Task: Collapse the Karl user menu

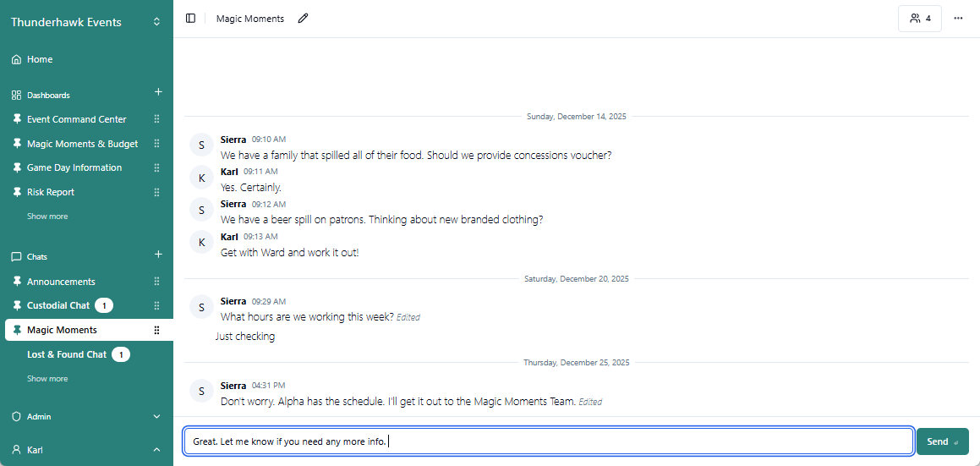Action: [x=156, y=450]
